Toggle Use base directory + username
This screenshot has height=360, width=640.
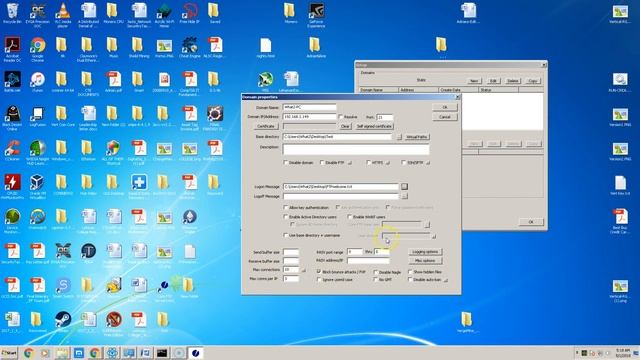[286, 235]
